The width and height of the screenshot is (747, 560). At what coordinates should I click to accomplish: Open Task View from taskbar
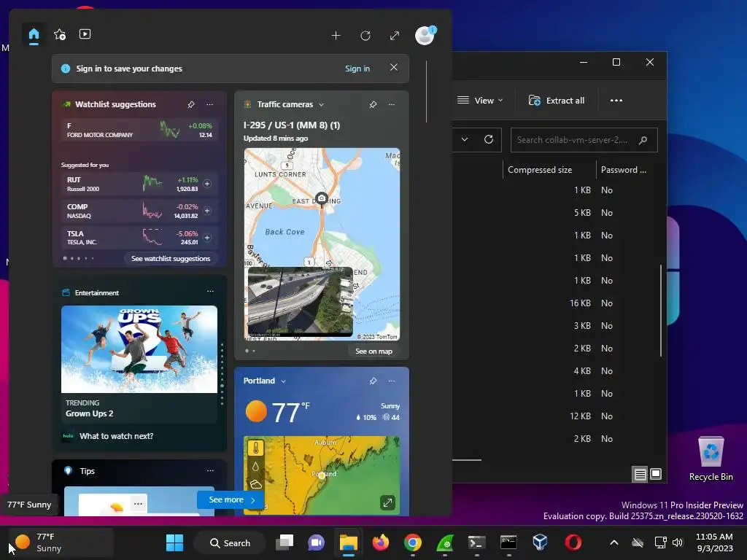click(285, 542)
